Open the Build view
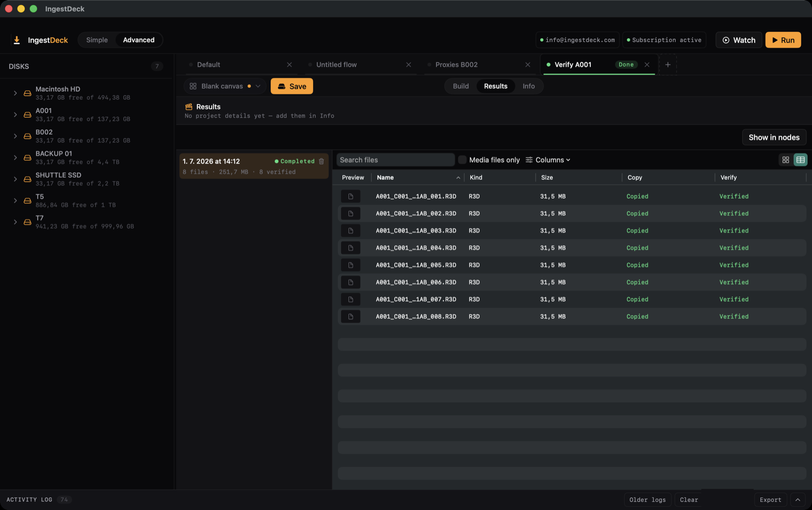 click(x=461, y=86)
